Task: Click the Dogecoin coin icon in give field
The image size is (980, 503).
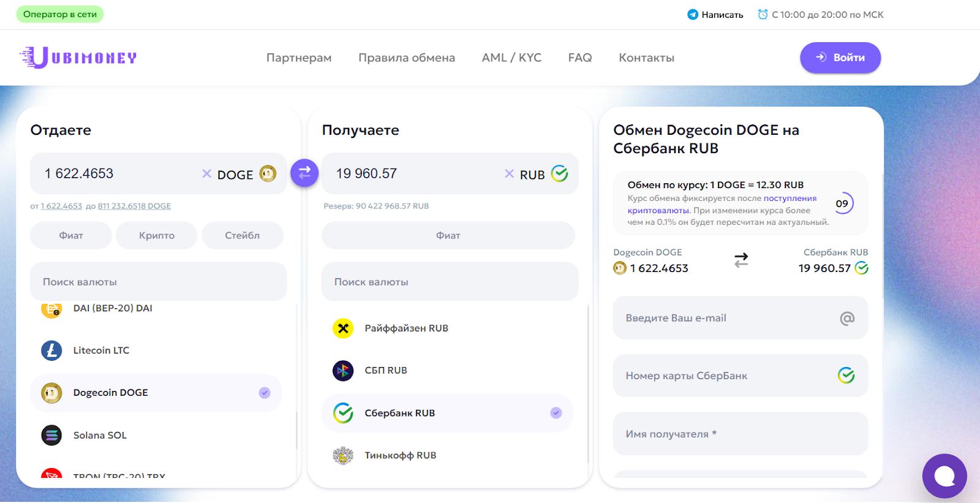Action: (268, 174)
